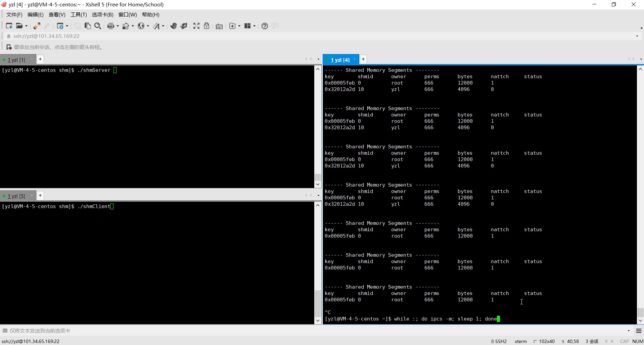Screen dimensions: 644x345
Task: Open the virtual keyboard icon
Action: (x=219, y=26)
